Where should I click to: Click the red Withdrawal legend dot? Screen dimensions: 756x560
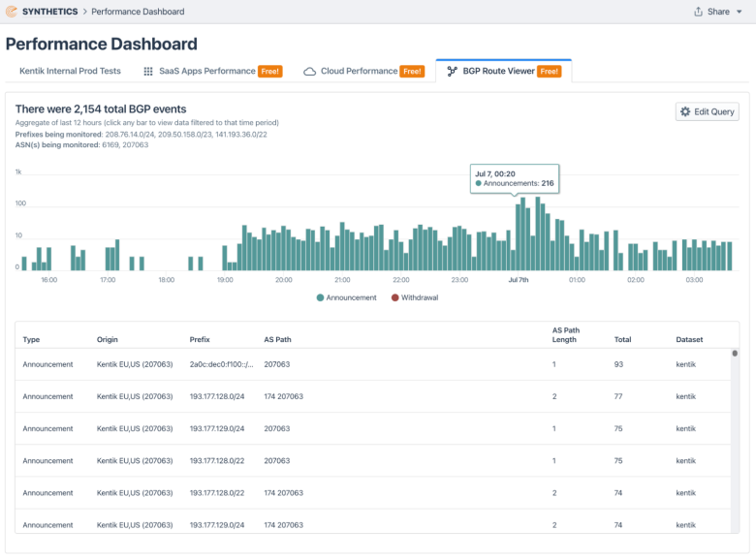click(x=394, y=297)
